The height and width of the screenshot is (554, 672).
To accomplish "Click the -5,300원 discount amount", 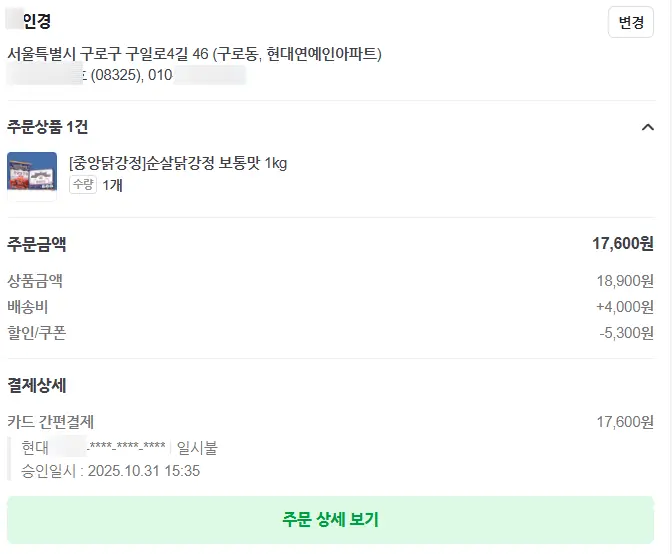I will click(x=626, y=333).
